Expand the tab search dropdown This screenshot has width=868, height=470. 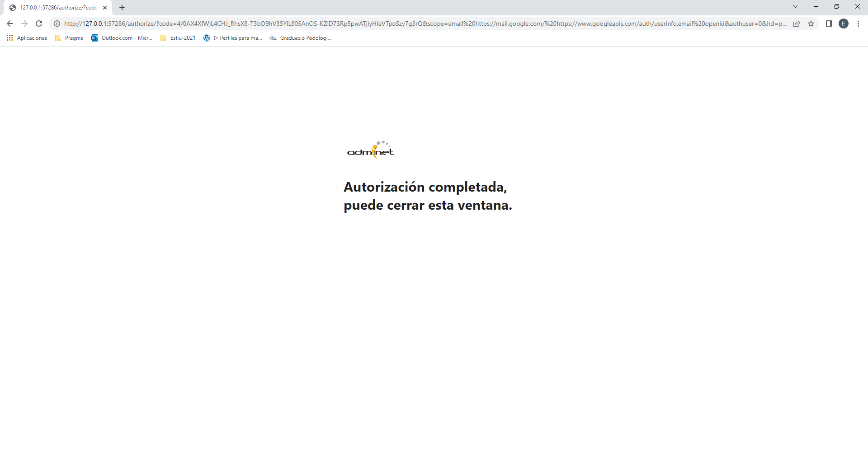point(795,6)
